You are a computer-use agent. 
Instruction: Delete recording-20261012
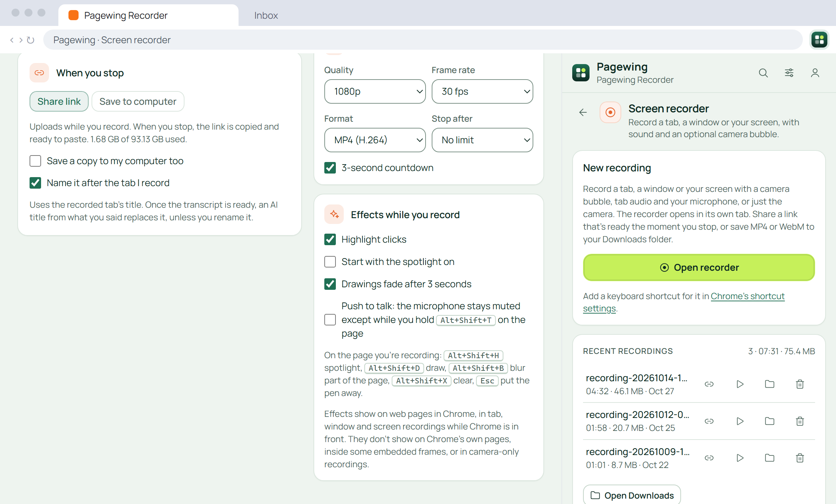[800, 421]
